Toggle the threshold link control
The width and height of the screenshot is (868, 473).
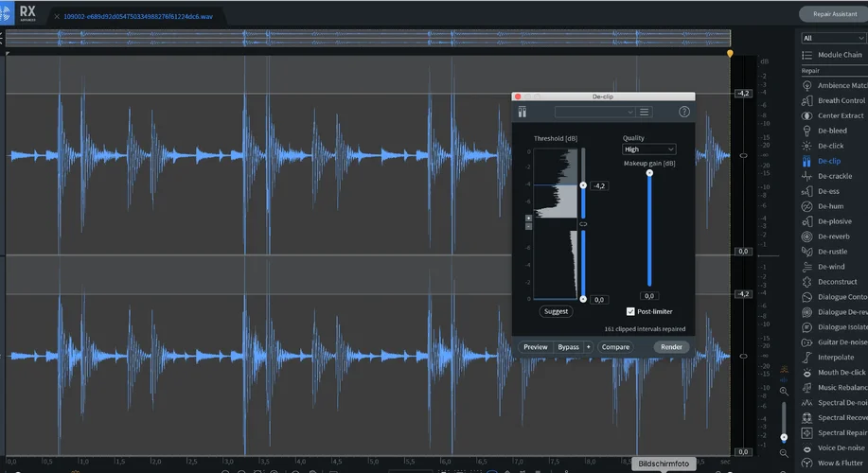pyautogui.click(x=583, y=223)
